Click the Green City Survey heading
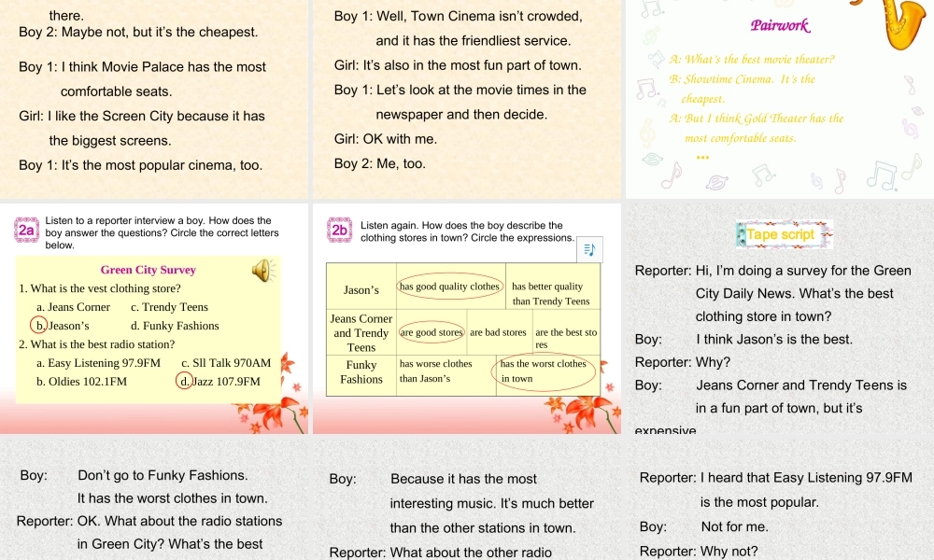 tap(149, 270)
